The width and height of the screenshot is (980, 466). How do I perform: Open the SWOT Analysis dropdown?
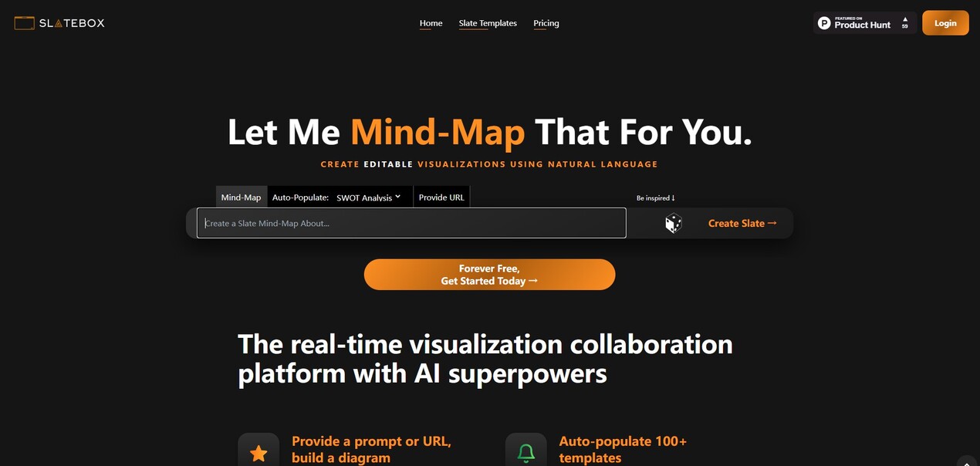click(x=369, y=198)
